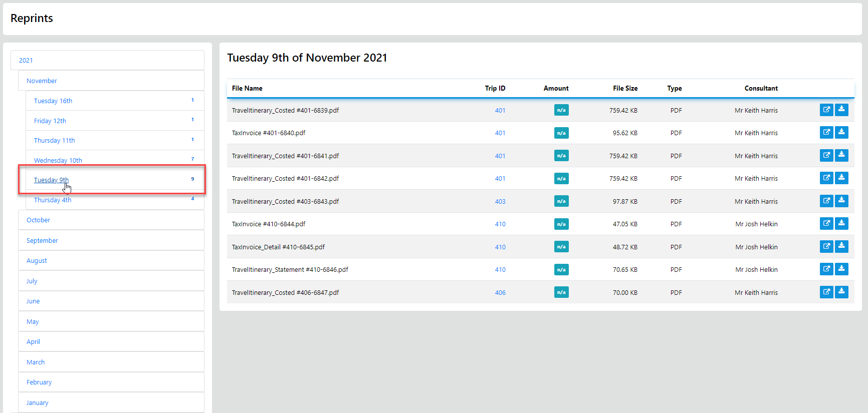The width and height of the screenshot is (868, 413).
Task: Select Tuesday 16th in the date tree
Action: [53, 101]
